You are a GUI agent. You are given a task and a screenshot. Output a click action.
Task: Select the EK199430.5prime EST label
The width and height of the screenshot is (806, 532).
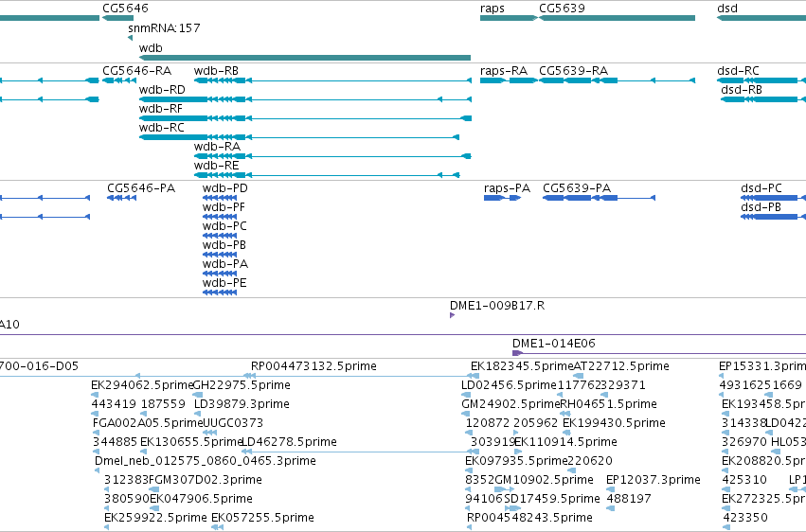[x=615, y=424]
